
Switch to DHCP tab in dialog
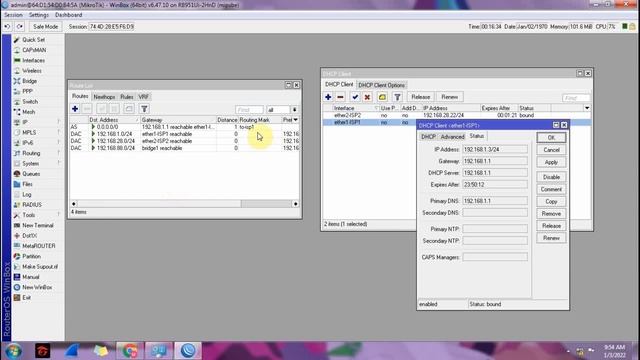coord(428,137)
